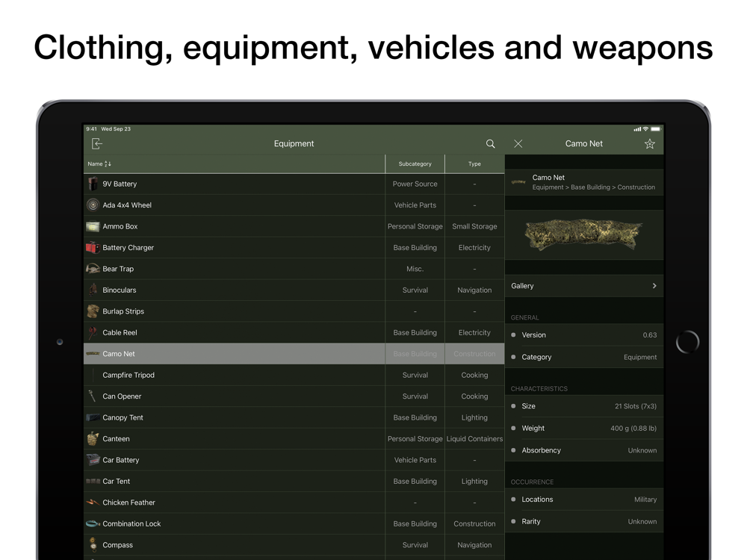This screenshot has height=560, width=747.
Task: Open the search magnifier icon
Action: (x=490, y=143)
